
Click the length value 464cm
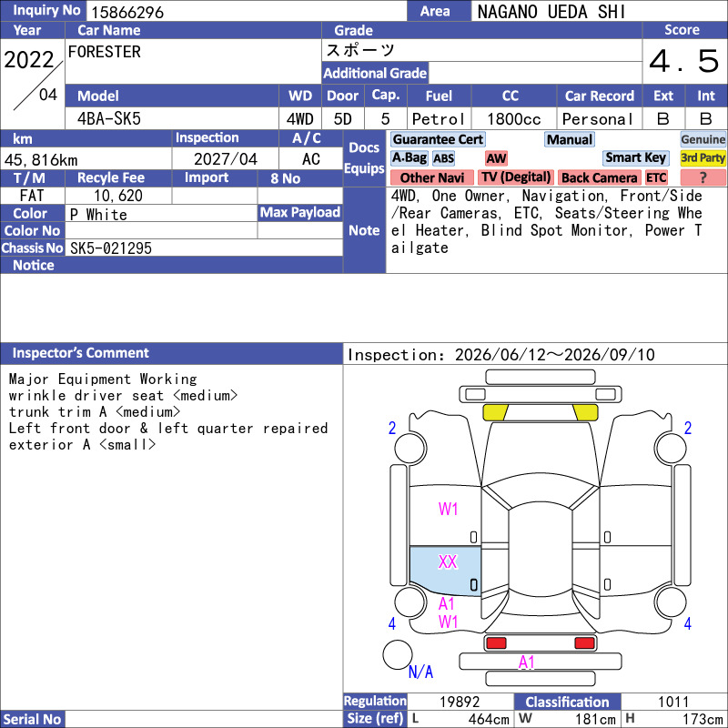pos(489,719)
